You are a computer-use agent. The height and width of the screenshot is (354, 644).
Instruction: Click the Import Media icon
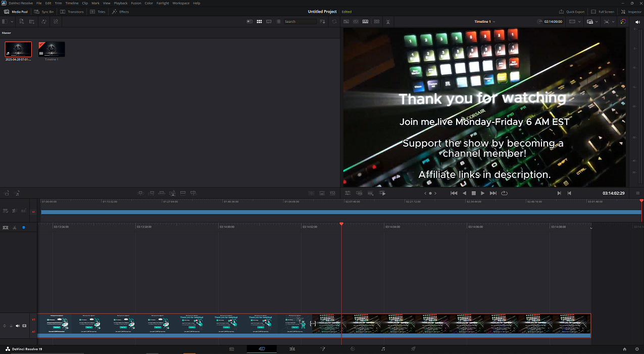point(22,21)
